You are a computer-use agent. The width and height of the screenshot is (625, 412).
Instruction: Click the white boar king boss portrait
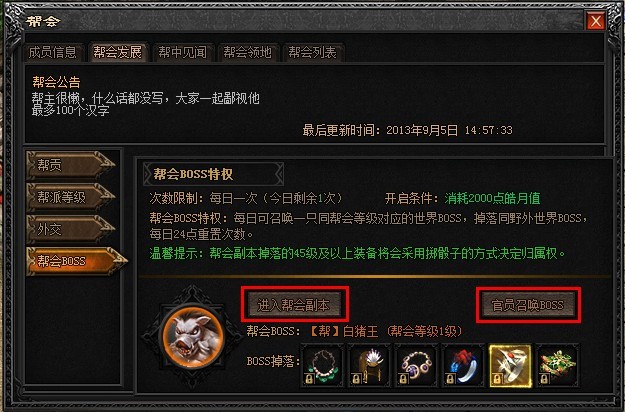coord(193,337)
